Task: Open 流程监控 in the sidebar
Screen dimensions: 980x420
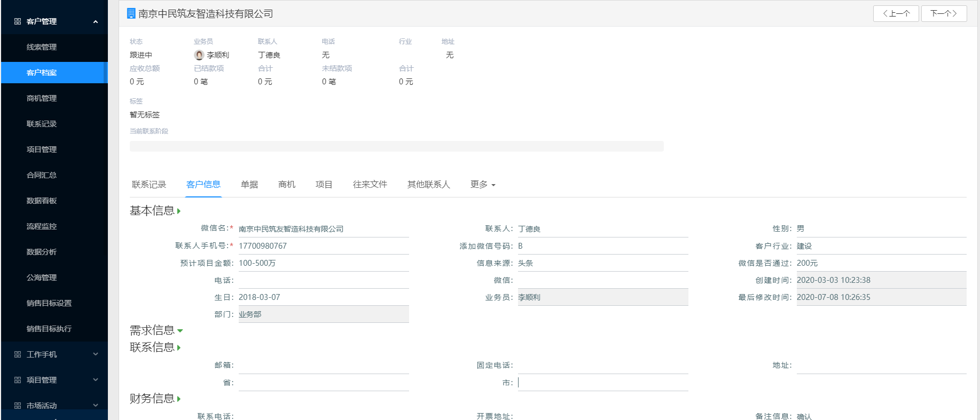Action: coord(54,226)
